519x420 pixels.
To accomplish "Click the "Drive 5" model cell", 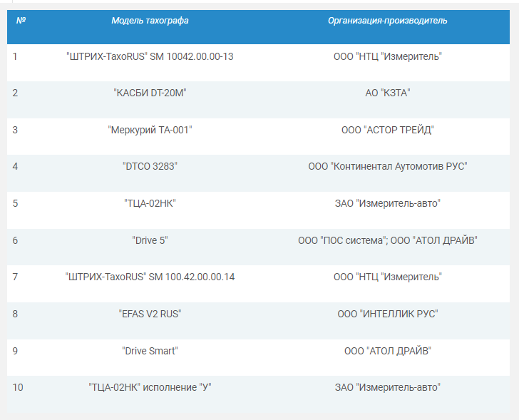I will [x=150, y=240].
